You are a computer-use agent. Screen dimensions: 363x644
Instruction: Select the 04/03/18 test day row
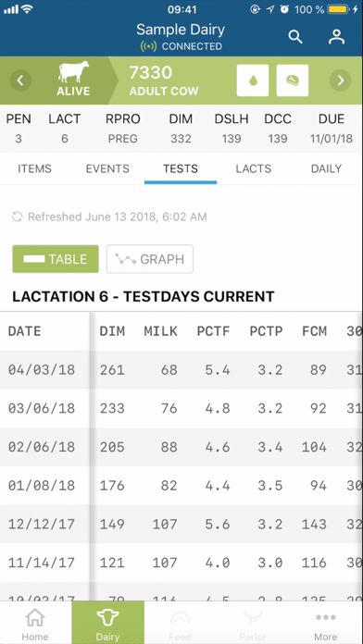click(181, 369)
